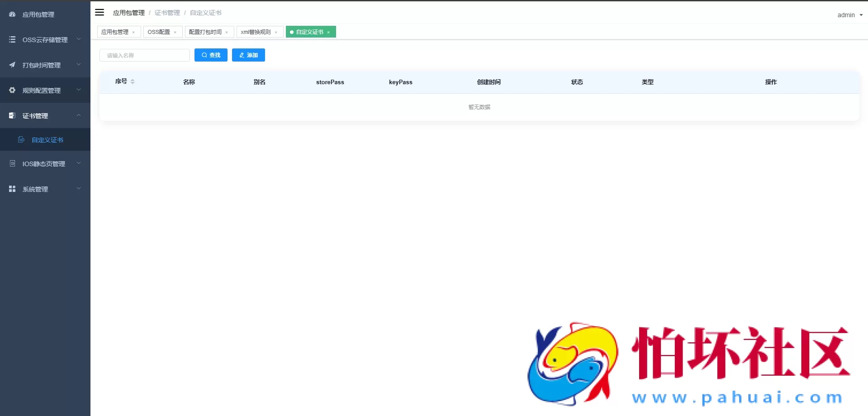The width and height of the screenshot is (868, 416).
Task: Close the xml替换规则 tab
Action: coord(276,32)
